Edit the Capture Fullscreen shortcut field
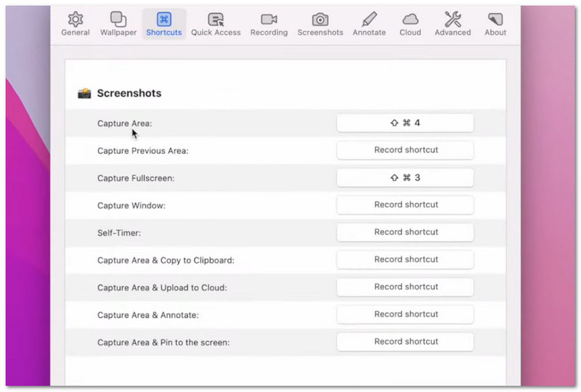Screen dimensions: 581x392 pyautogui.click(x=405, y=177)
